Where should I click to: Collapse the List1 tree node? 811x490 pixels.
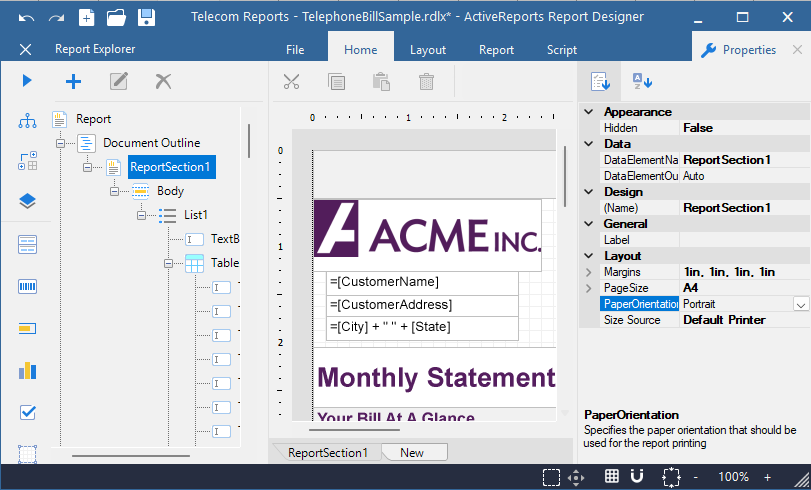[141, 215]
